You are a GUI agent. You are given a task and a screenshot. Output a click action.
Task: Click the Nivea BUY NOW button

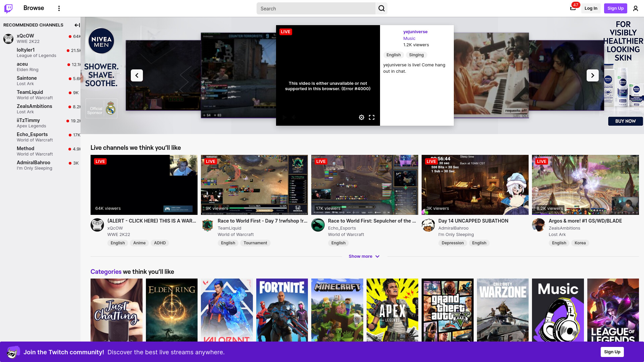tap(626, 121)
